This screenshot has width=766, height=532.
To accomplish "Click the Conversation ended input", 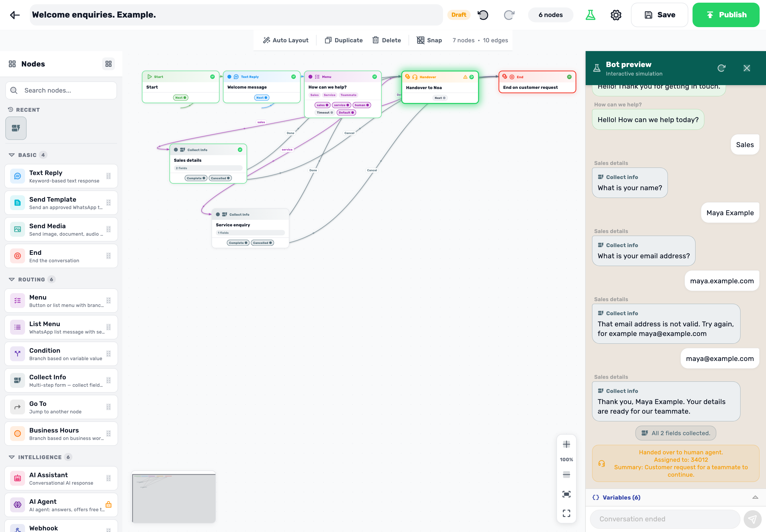I will click(665, 519).
